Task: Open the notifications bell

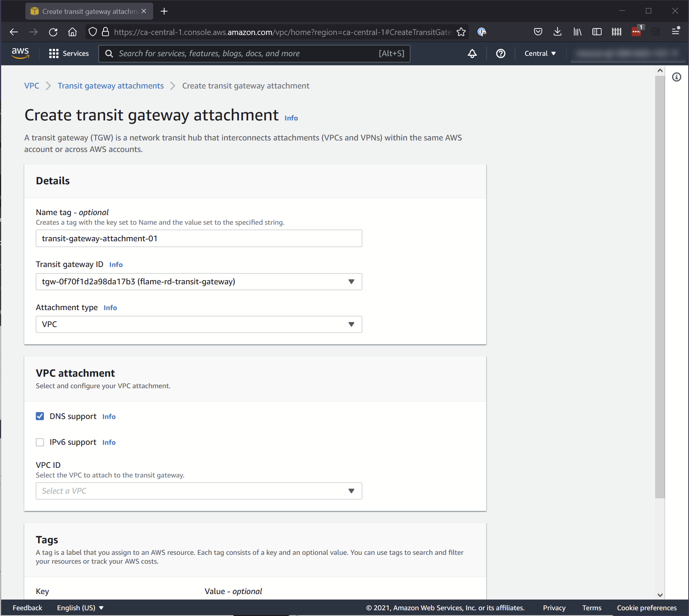Action: (472, 53)
